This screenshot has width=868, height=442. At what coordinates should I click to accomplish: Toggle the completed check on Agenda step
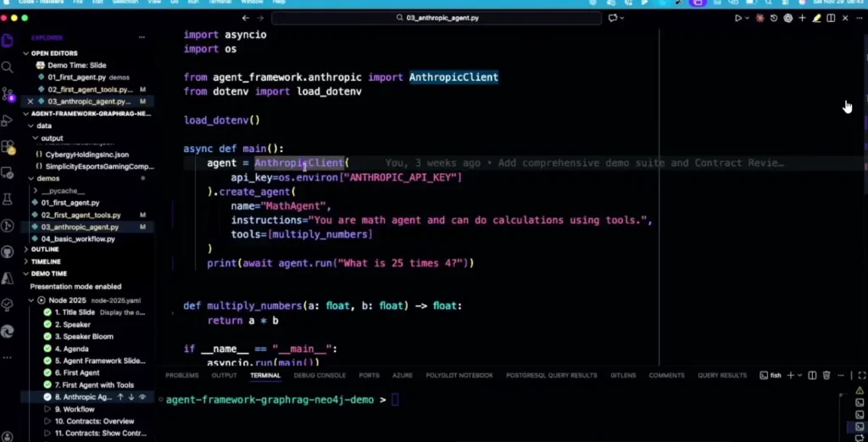coord(48,349)
